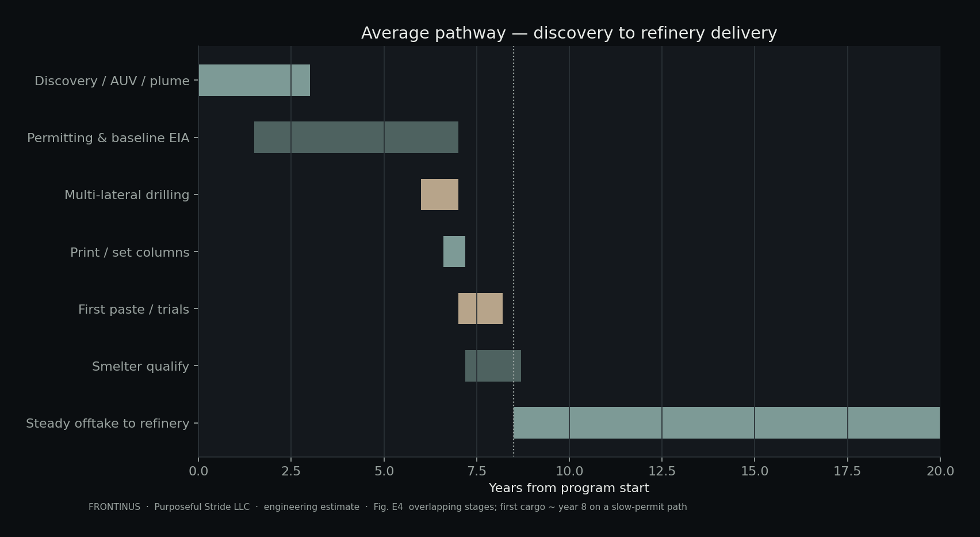Click the FRONTINUS footnote caption text

(388, 507)
